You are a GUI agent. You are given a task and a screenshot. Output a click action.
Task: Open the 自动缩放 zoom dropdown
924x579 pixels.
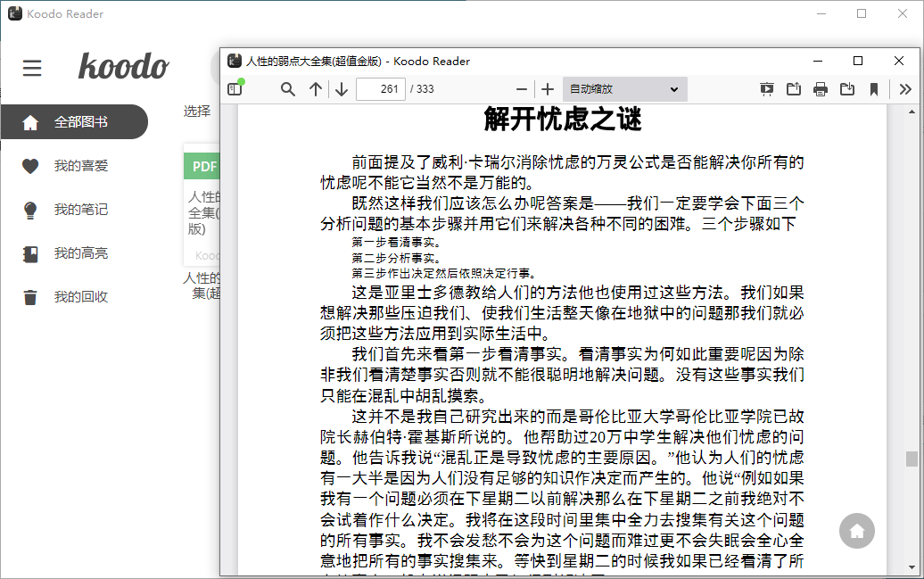click(623, 89)
